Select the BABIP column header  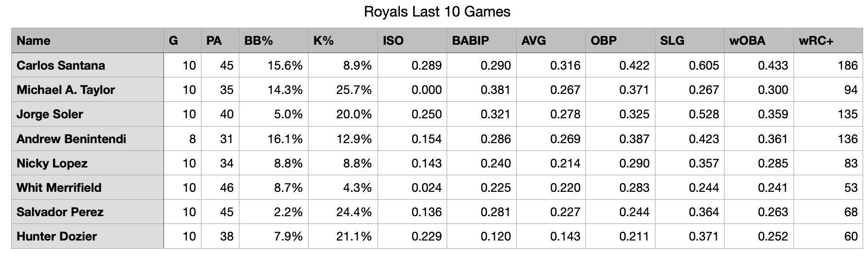coord(470,41)
